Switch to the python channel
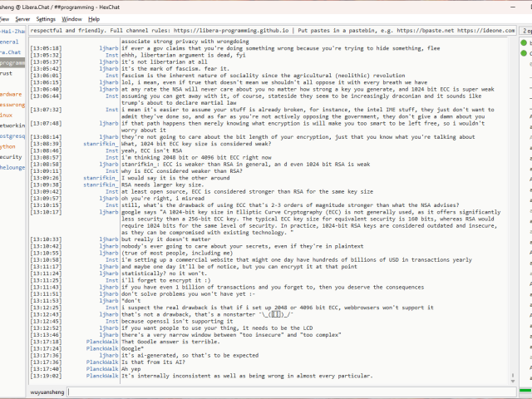 click(8, 145)
